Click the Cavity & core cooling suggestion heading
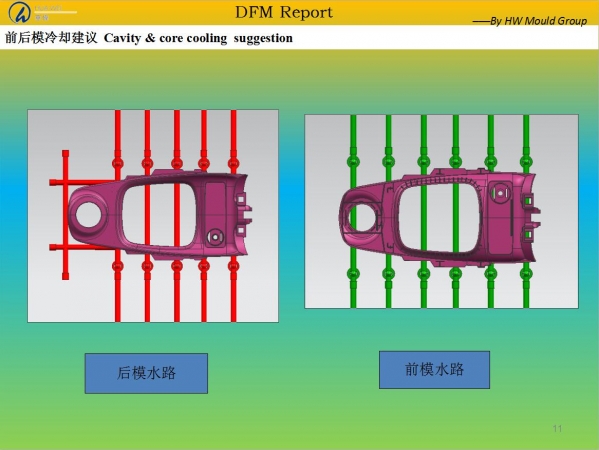Image resolution: width=599 pixels, height=450 pixels. click(198, 38)
